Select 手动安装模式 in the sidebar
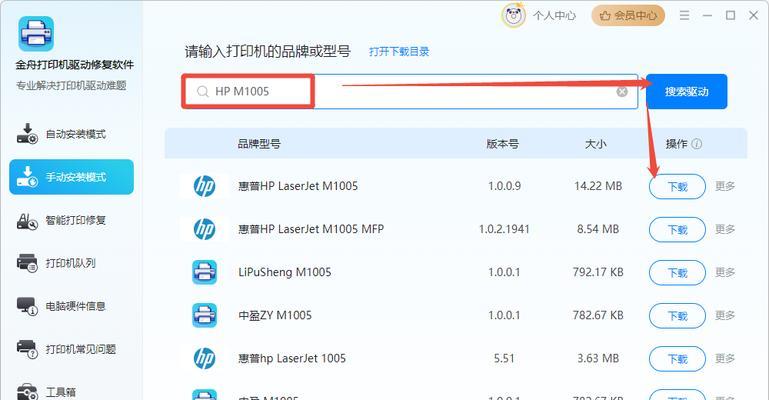This screenshot has width=769, height=400. pyautogui.click(x=72, y=177)
